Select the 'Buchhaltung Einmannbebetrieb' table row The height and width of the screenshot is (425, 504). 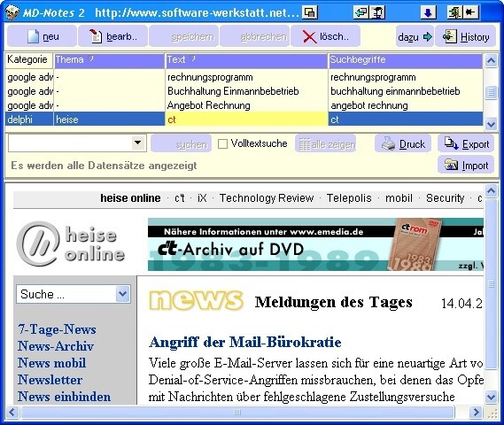pyautogui.click(x=244, y=91)
